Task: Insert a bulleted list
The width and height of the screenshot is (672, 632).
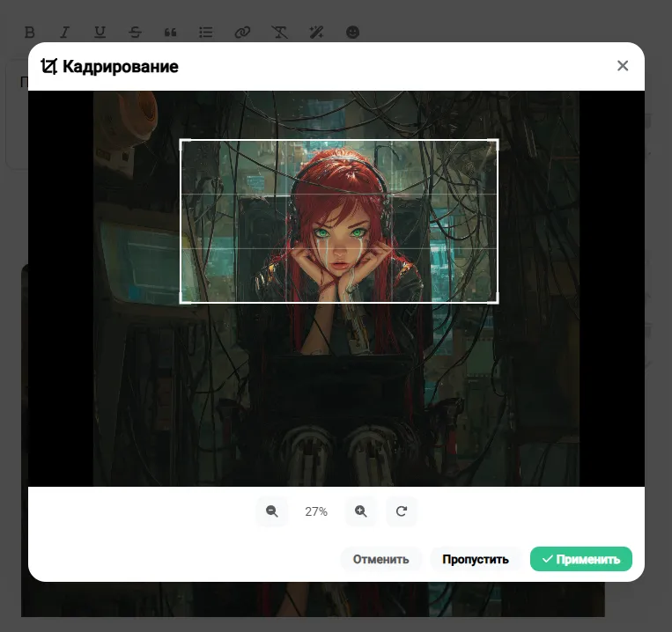Action: 206,32
